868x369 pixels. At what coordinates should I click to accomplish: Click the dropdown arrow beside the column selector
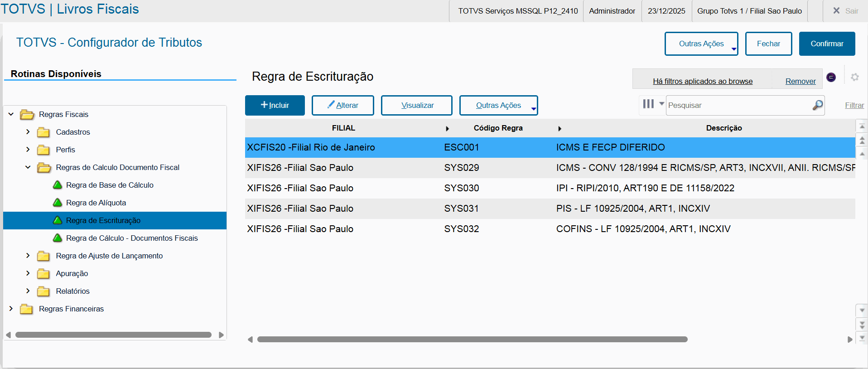pyautogui.click(x=661, y=104)
